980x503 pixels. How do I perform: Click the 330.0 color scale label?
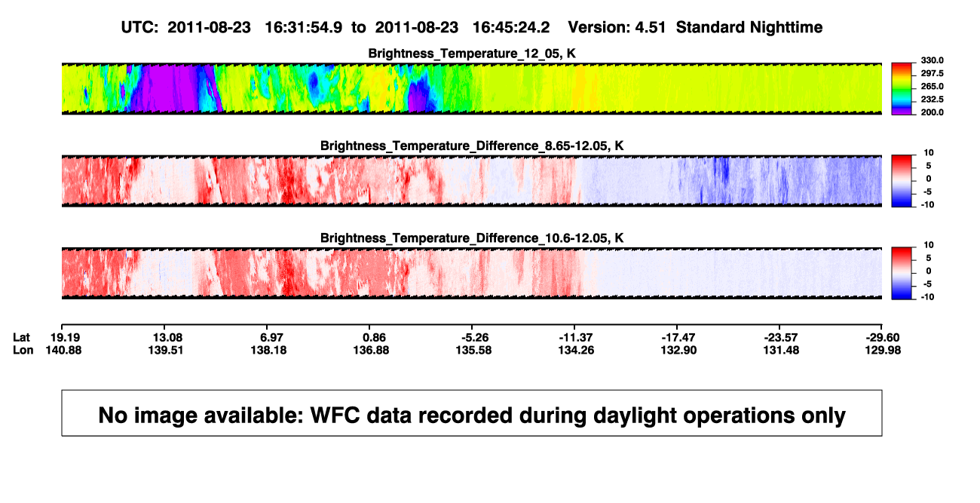[931, 61]
